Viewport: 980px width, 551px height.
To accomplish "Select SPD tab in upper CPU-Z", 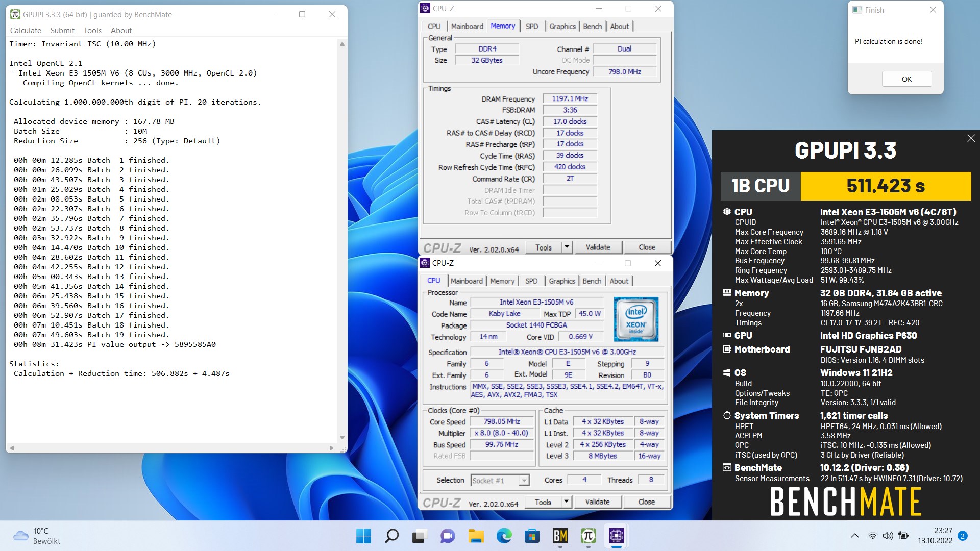I will pos(532,26).
